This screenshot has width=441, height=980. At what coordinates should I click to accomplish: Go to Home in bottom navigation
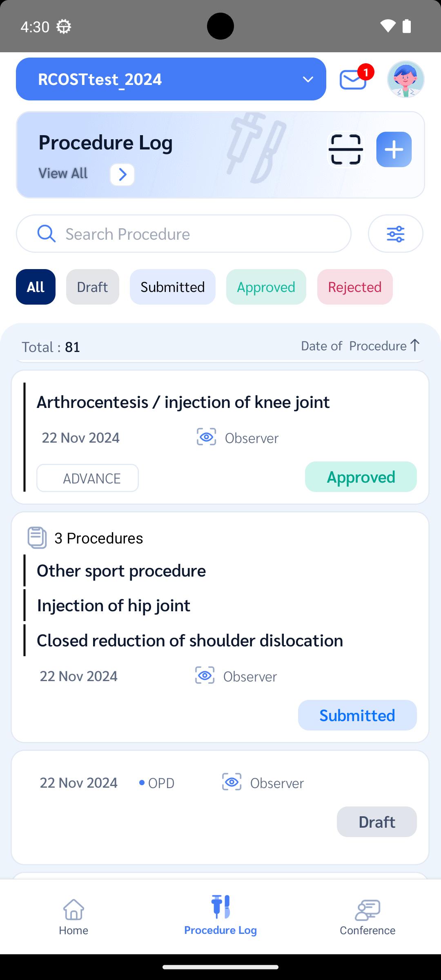click(73, 916)
